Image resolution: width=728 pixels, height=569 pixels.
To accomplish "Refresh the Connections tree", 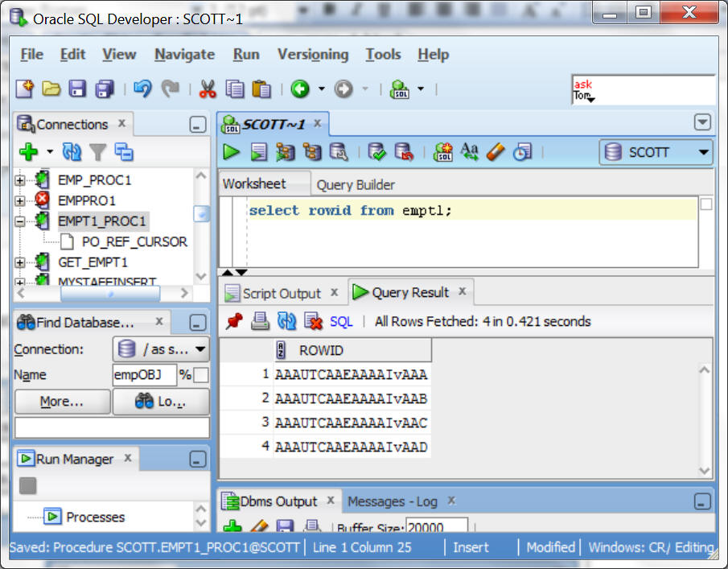I will pyautogui.click(x=72, y=152).
